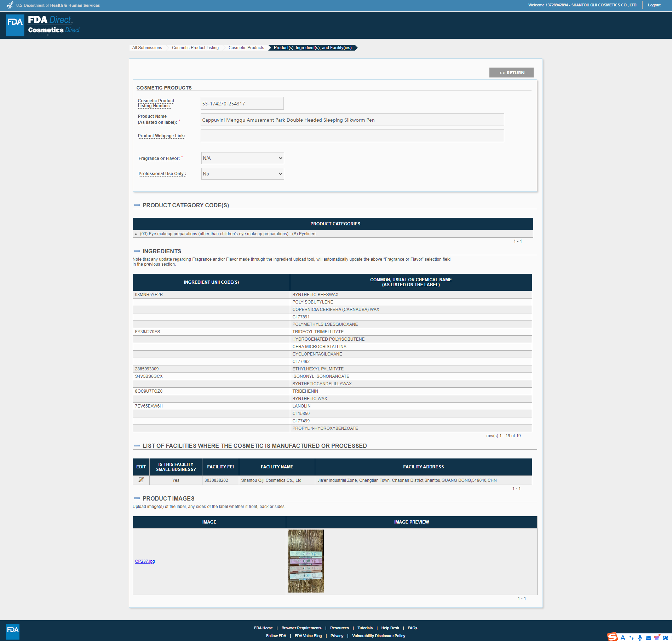This screenshot has height=641, width=672.
Task: Go to All Submissions breadcrumb
Action: [147, 48]
